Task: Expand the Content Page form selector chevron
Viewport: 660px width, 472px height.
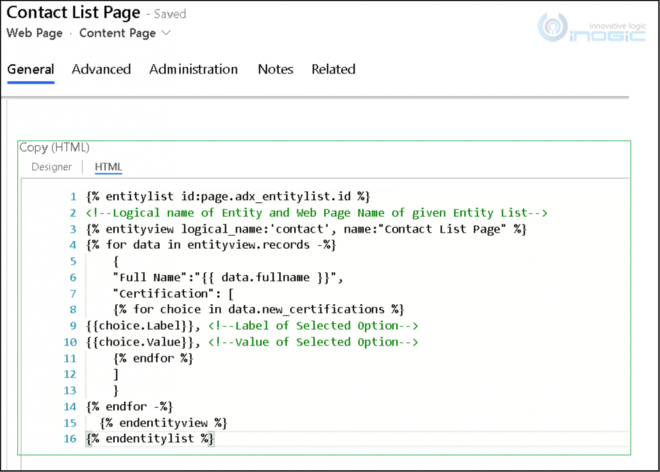Action: [166, 33]
